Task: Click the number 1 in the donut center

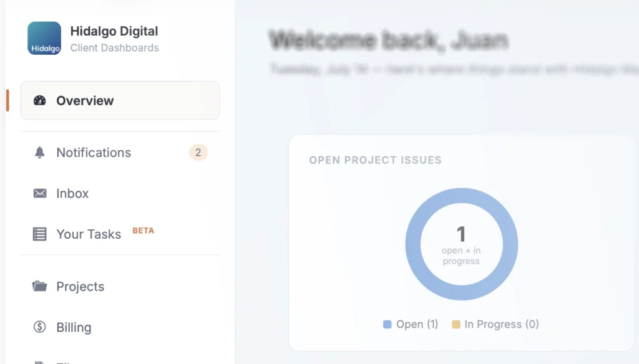Action: click(x=461, y=234)
